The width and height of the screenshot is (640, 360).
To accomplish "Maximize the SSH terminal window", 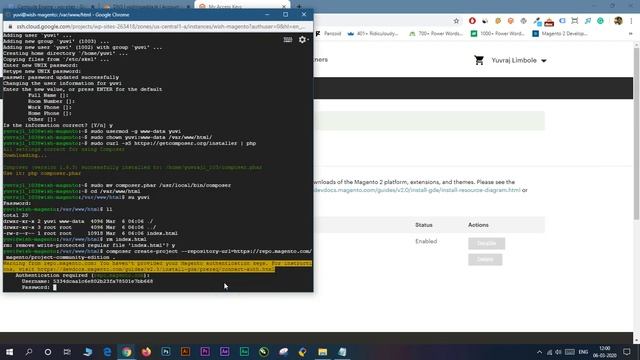I will [286, 15].
